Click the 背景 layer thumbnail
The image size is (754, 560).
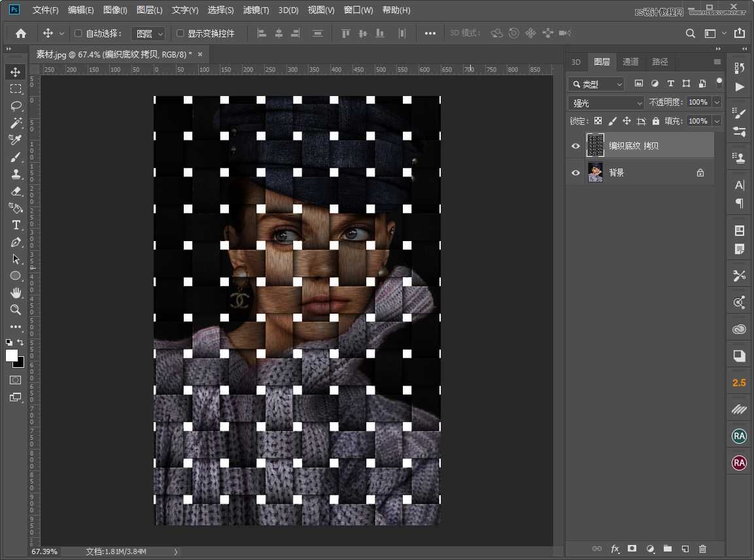click(x=596, y=173)
